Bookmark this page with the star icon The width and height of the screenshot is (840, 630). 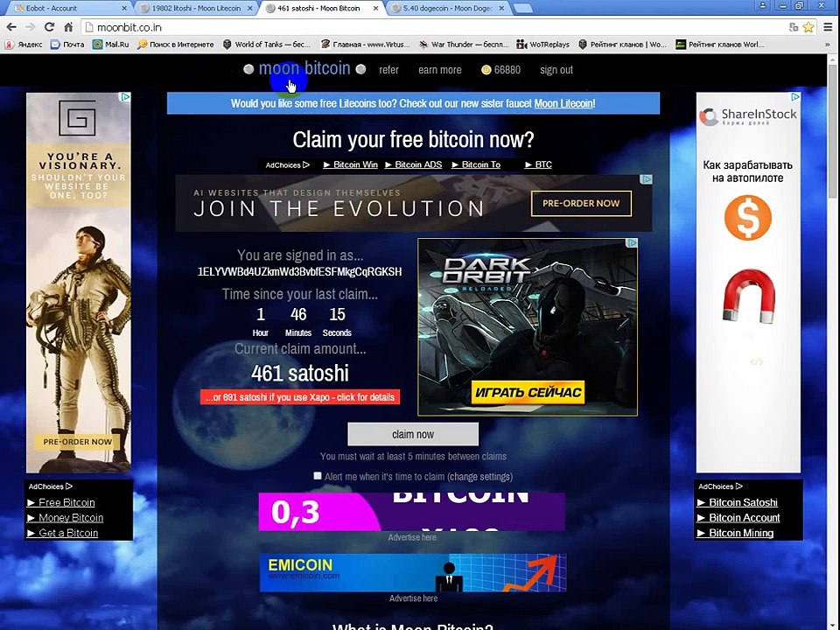click(x=808, y=27)
